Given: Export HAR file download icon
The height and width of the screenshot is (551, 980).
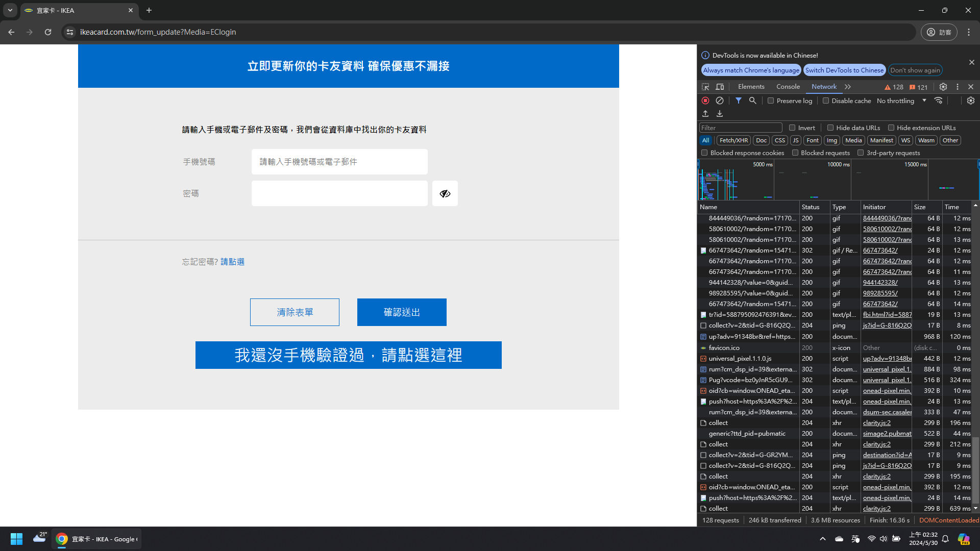Looking at the screenshot, I should 720,114.
